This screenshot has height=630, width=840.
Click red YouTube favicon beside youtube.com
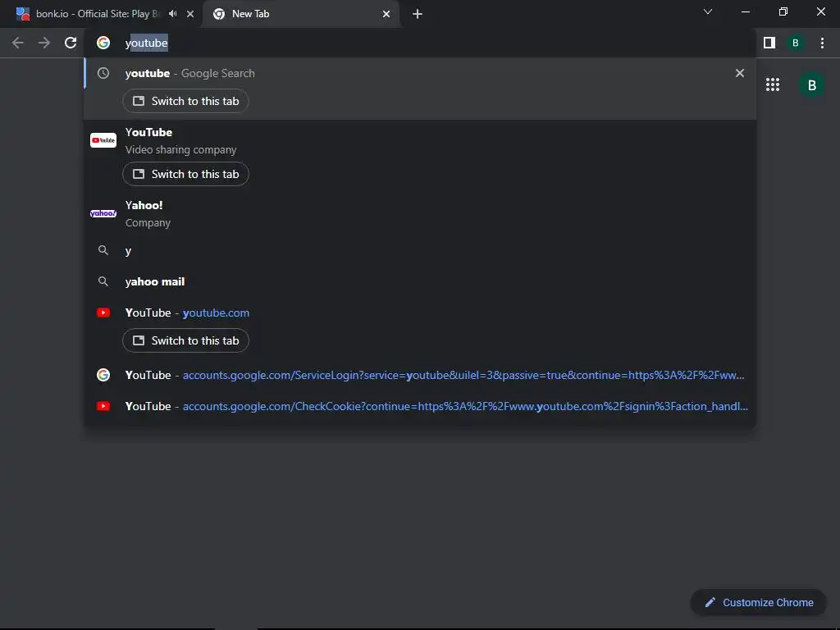click(103, 313)
